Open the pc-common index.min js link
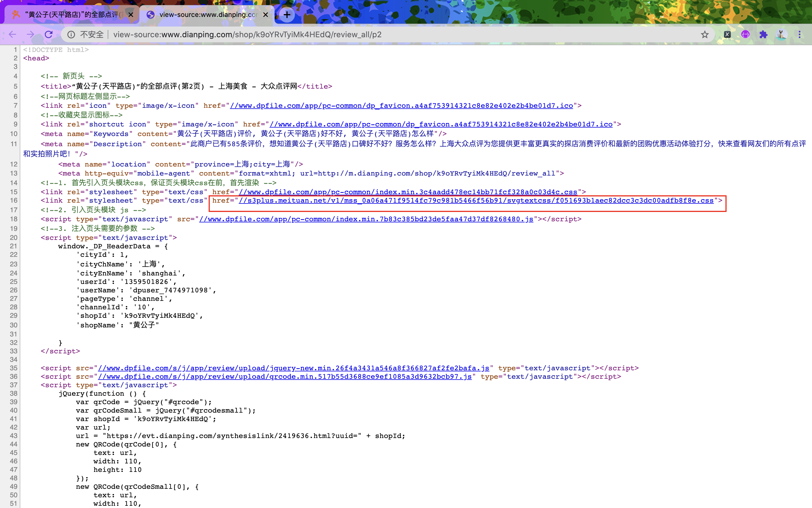Viewport: 812px width, 508px height. [366, 219]
